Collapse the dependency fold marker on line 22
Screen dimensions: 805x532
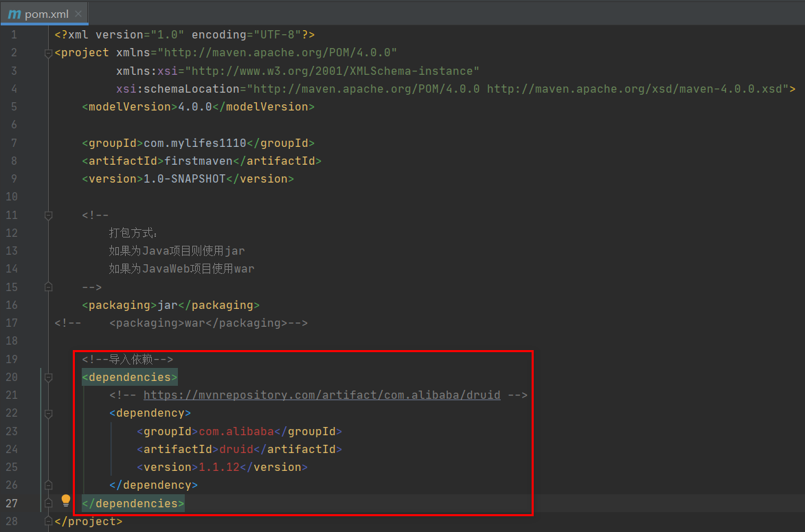tap(48, 413)
